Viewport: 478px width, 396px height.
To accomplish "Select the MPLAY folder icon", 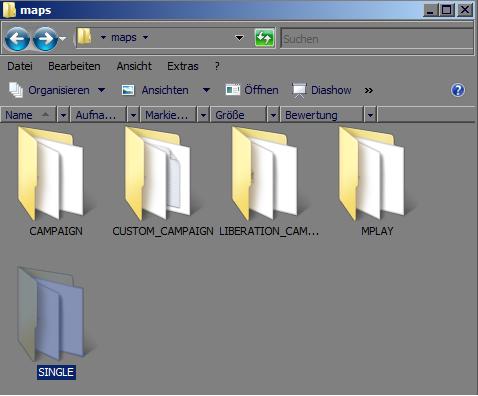I will [372, 173].
